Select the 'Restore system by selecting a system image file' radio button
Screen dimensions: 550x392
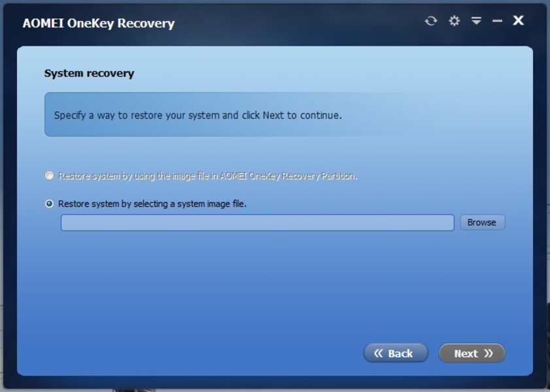point(50,204)
